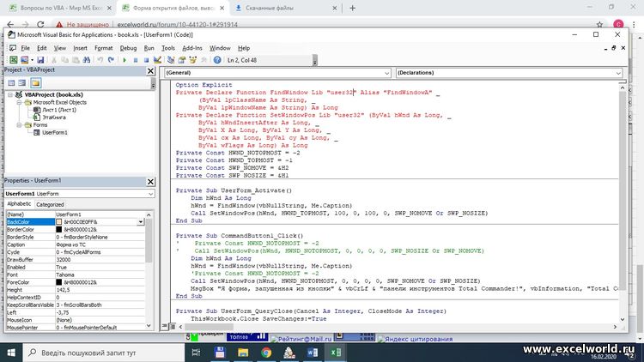Run the macro with the green play icon

pyautogui.click(x=125, y=60)
